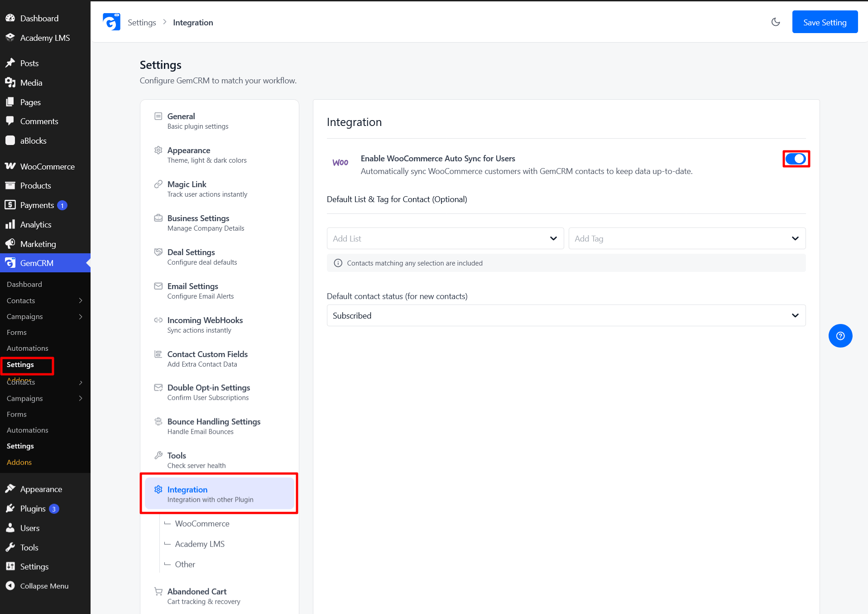Viewport: 868px width, 614px height.
Task: Select Magic Link settings section
Action: tap(220, 189)
